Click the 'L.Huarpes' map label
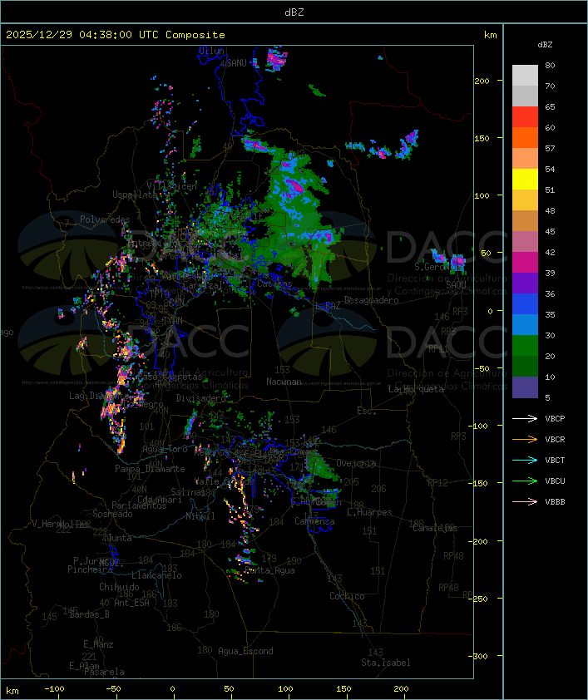This screenshot has height=700, width=588. tap(369, 512)
